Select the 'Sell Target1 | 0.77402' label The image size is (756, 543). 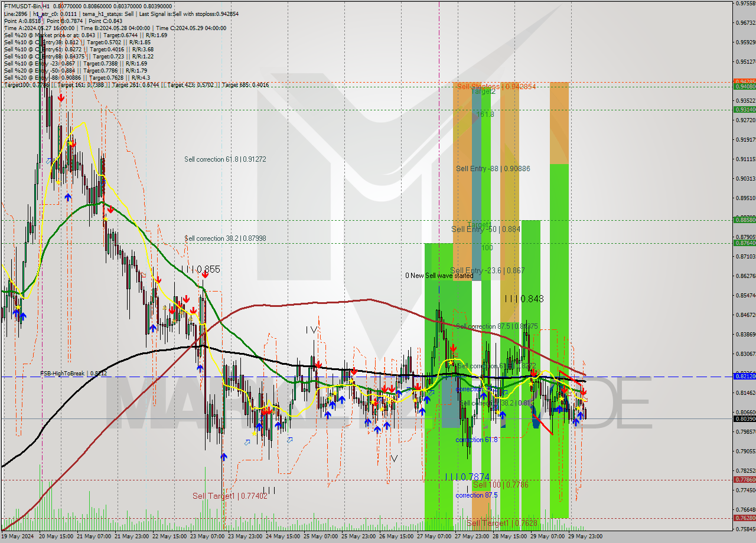[x=230, y=496]
